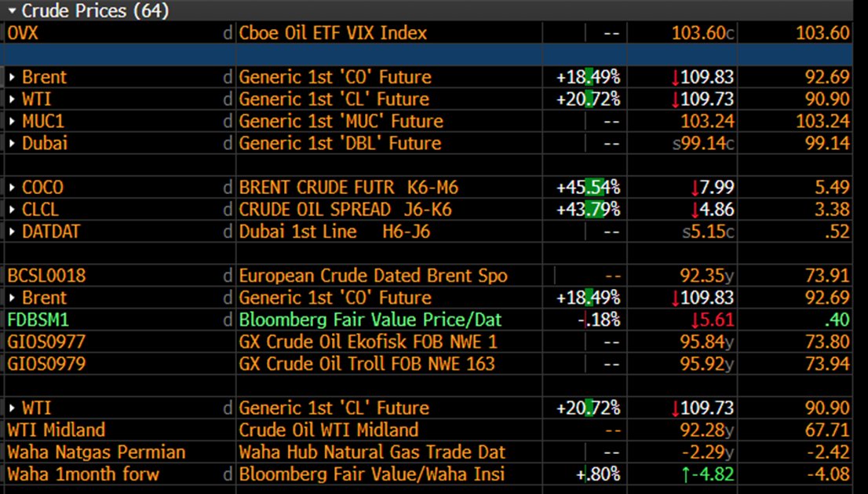Expand the Dubai row disclosure triangle
This screenshot has height=494, width=868.
click(x=13, y=144)
